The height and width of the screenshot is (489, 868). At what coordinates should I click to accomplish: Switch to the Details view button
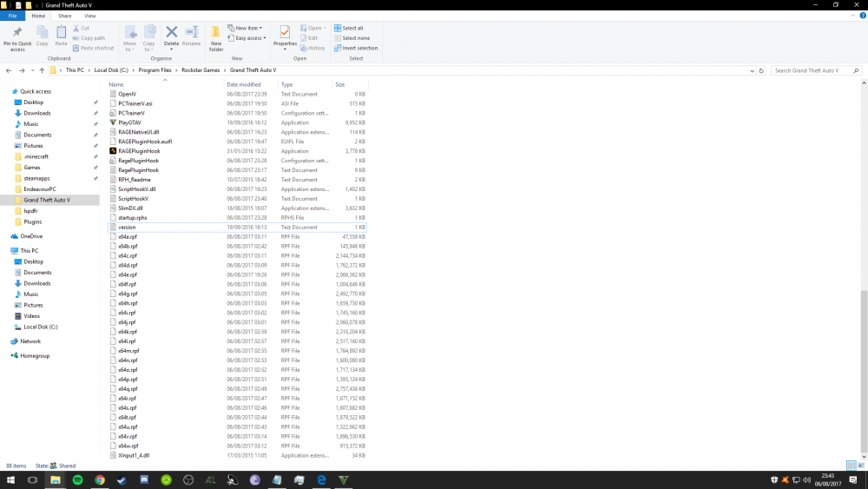click(x=852, y=466)
